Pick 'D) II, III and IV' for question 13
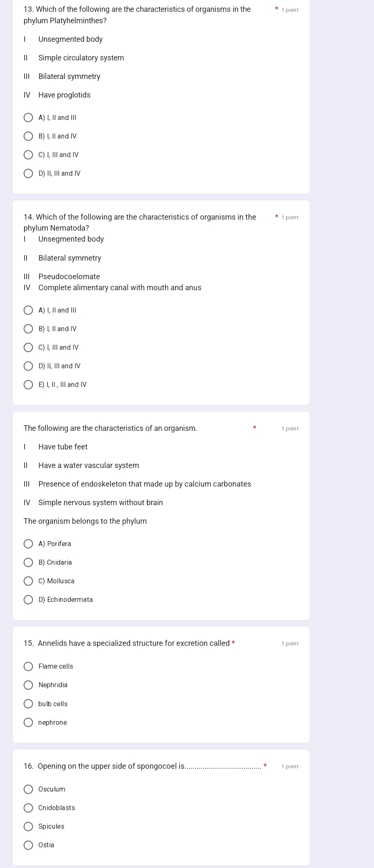374x868 pixels. [28, 174]
